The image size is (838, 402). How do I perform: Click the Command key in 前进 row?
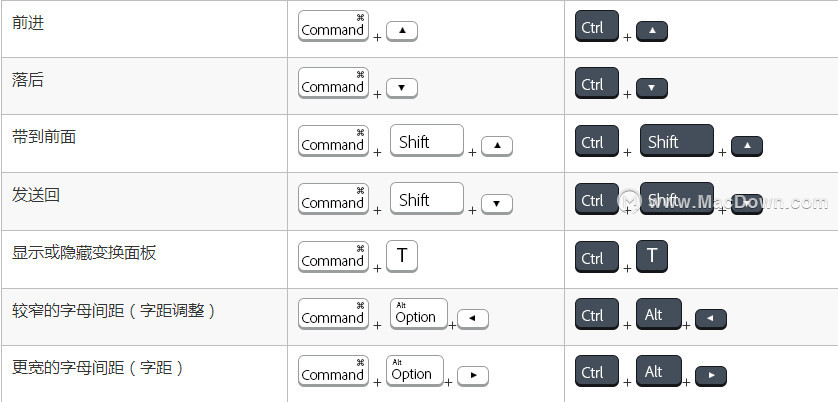tap(333, 26)
